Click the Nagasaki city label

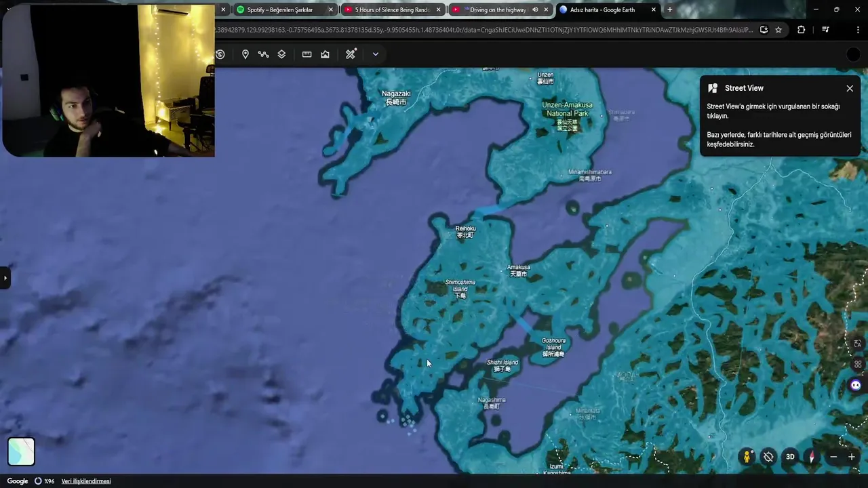(396, 98)
